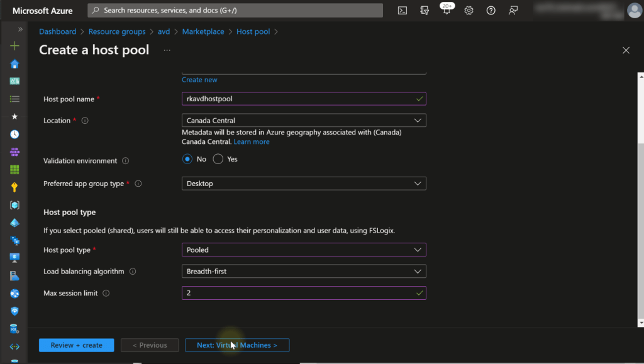Open the notifications bell icon

click(x=447, y=11)
